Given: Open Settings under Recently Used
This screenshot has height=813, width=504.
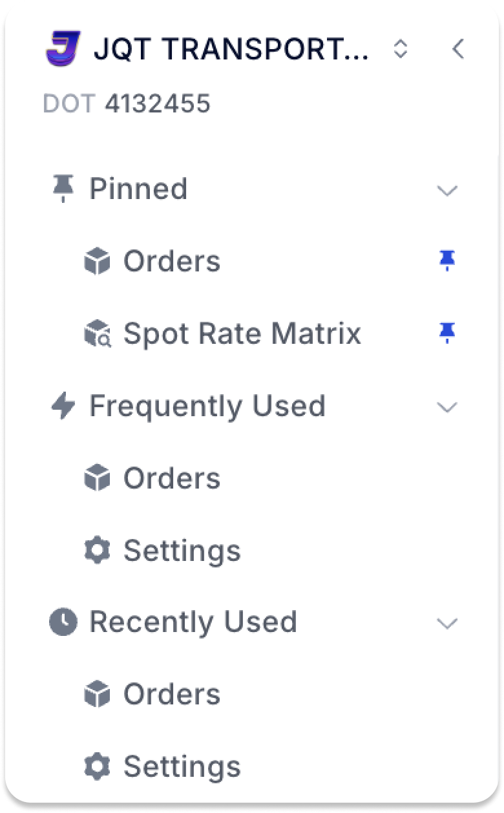Looking at the screenshot, I should tap(182, 766).
